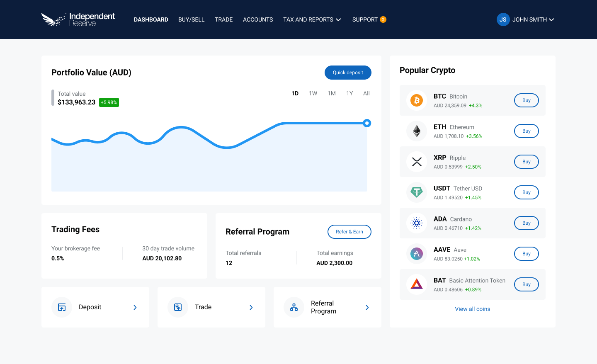Expand the John Smith account menu arrow
The width and height of the screenshot is (597, 364).
point(551,20)
